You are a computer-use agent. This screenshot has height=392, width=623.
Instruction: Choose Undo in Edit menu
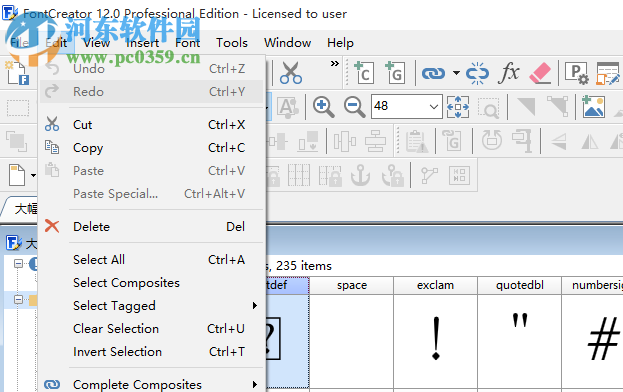tap(151, 69)
